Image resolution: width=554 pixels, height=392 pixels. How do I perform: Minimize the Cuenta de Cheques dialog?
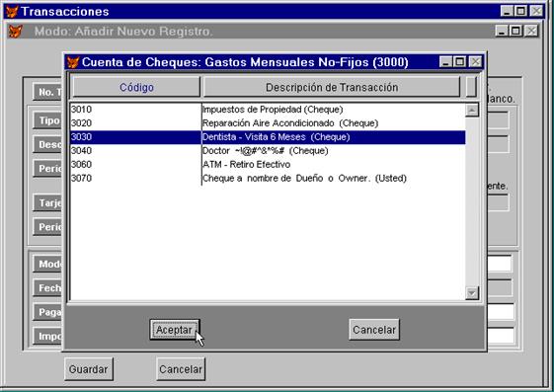pyautogui.click(x=446, y=62)
